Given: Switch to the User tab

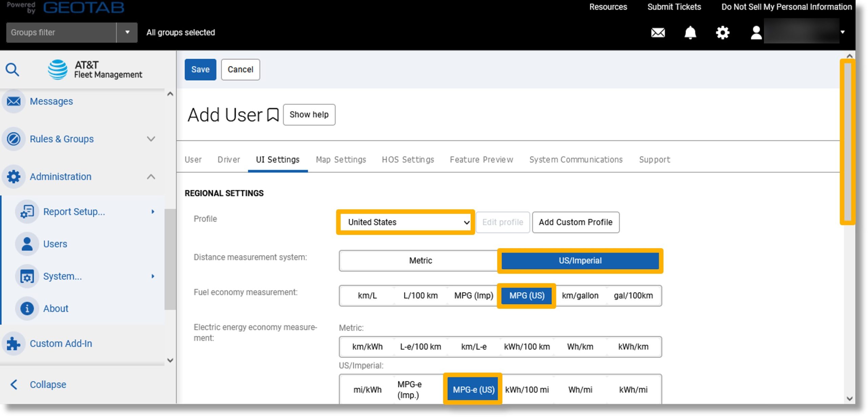Looking at the screenshot, I should [193, 159].
